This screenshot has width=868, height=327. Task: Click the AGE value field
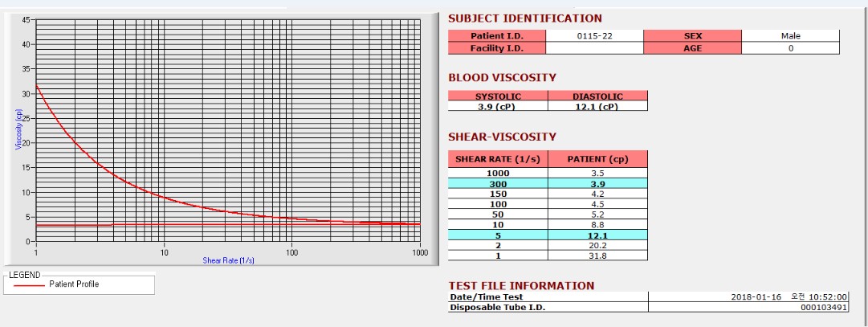[x=790, y=48]
